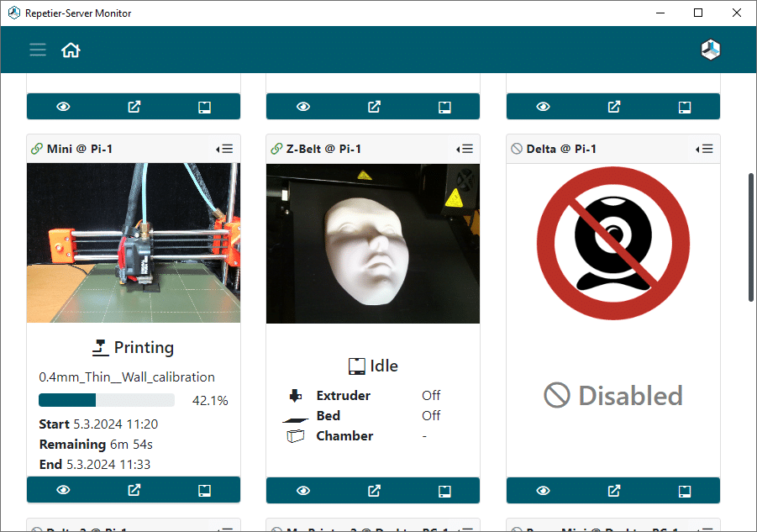Toggle eye view for Z-Belt @ Pi-1
Image resolution: width=757 pixels, height=532 pixels.
pos(303,491)
